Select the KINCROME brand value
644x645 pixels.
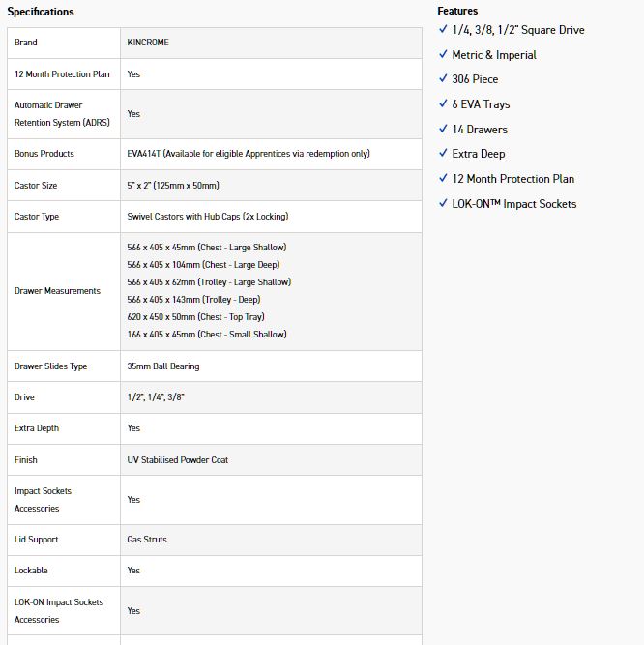148,43
